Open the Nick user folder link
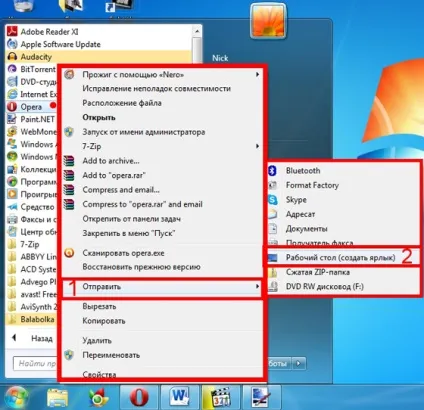This screenshot has height=410, width=424. coord(220,58)
